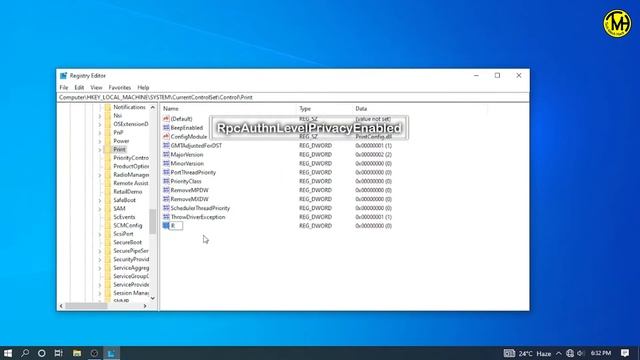Select the SCMConfig key
Viewport: 640px width, 360px height.
coord(128,225)
